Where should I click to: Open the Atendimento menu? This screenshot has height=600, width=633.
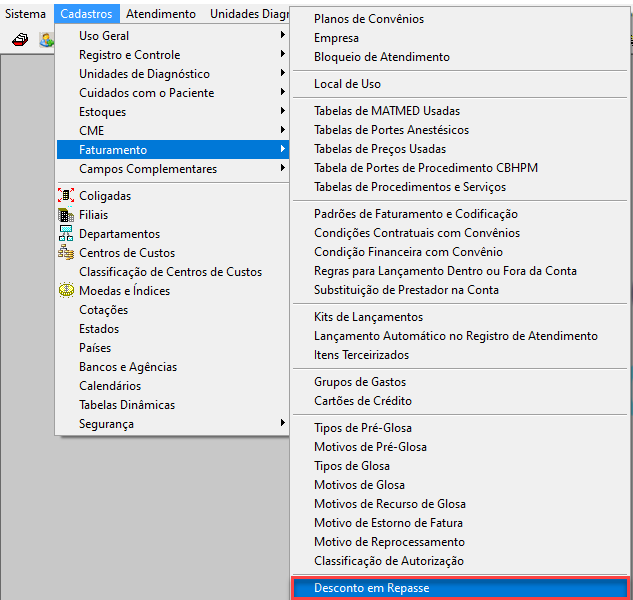pos(161,14)
